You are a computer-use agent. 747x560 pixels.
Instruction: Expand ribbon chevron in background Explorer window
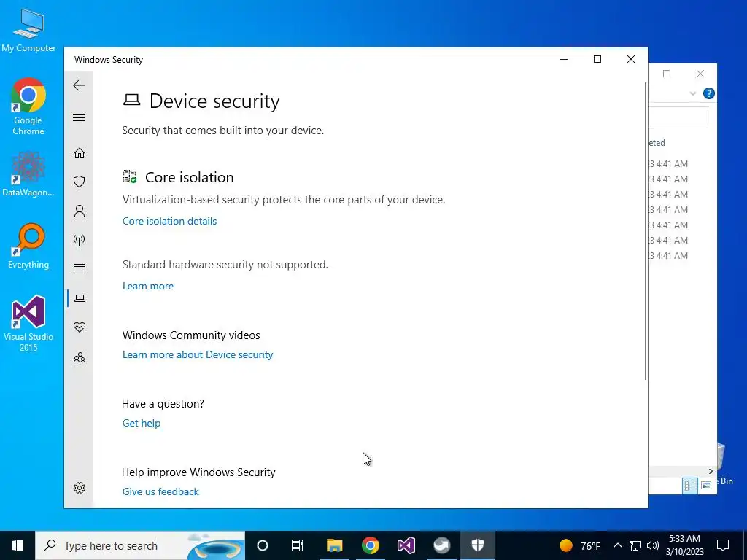coord(693,93)
